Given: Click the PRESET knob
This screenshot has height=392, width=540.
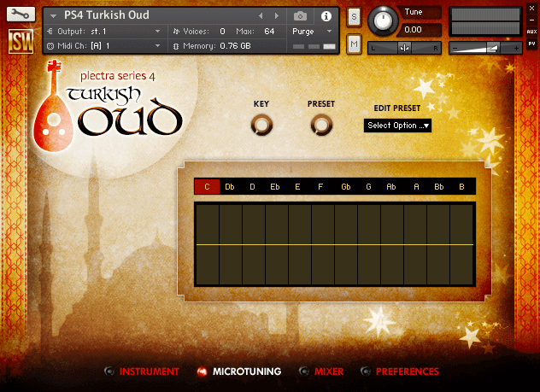Looking at the screenshot, I should pyautogui.click(x=321, y=125).
